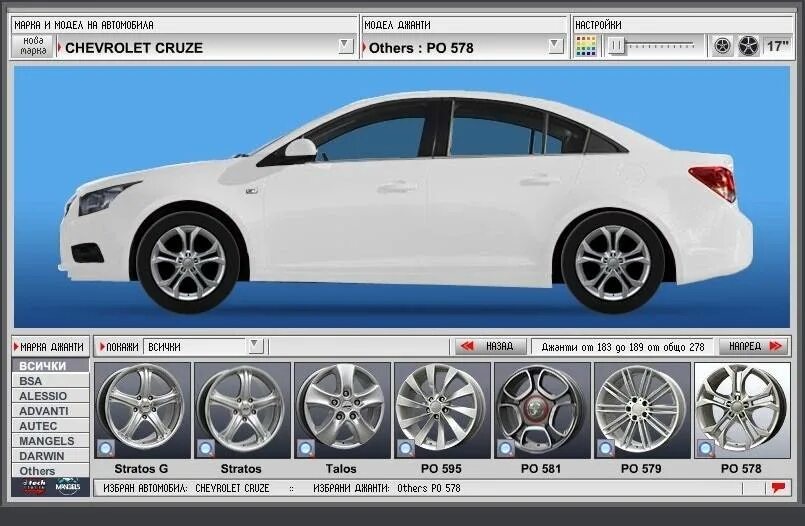Zoom the PO 579 wheel with magnifier icon
This screenshot has height=526, width=805.
pos(606,449)
